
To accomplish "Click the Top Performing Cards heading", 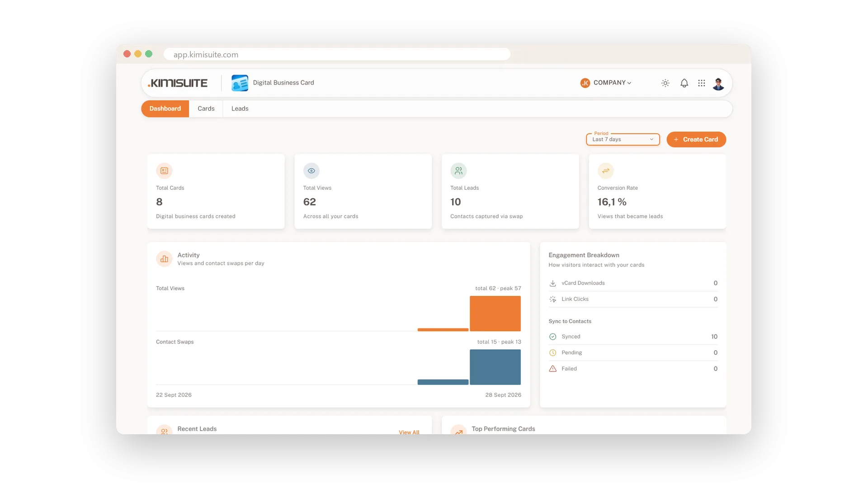I will click(x=503, y=429).
